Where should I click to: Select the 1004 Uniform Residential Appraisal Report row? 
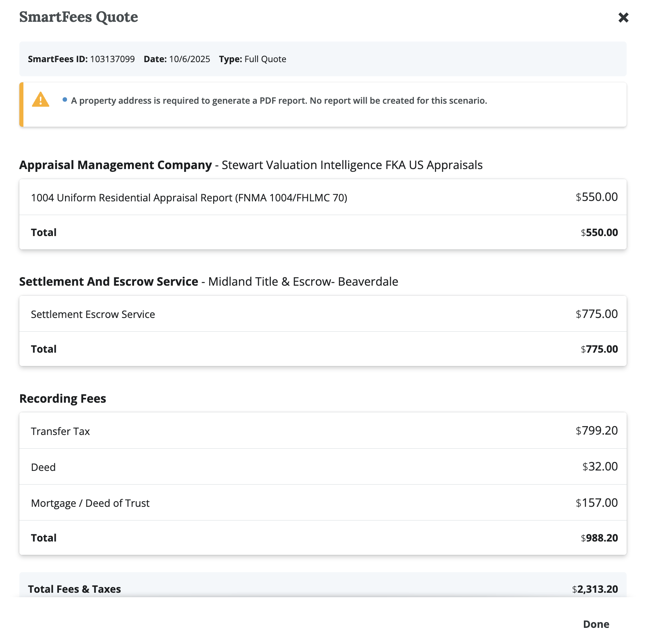[189, 198]
